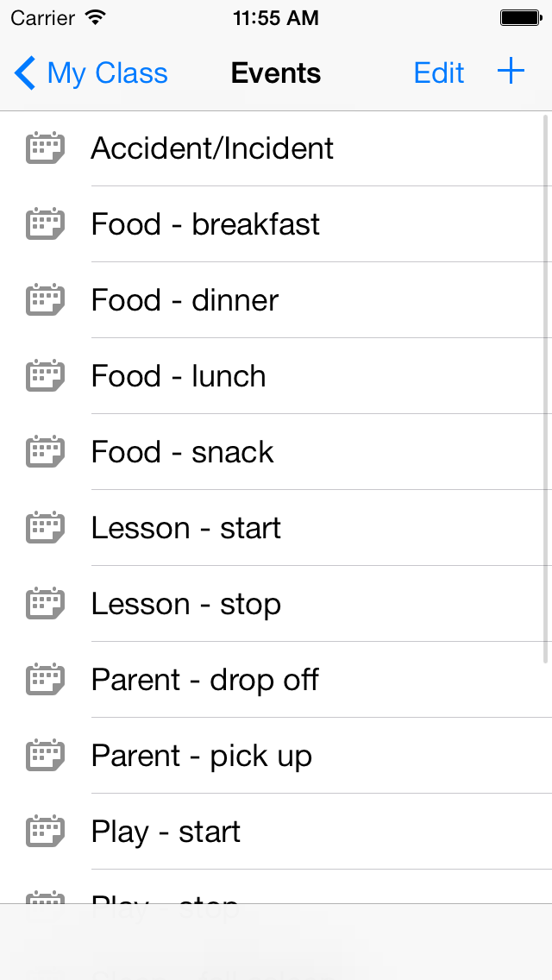Tap the Edit button

[439, 73]
